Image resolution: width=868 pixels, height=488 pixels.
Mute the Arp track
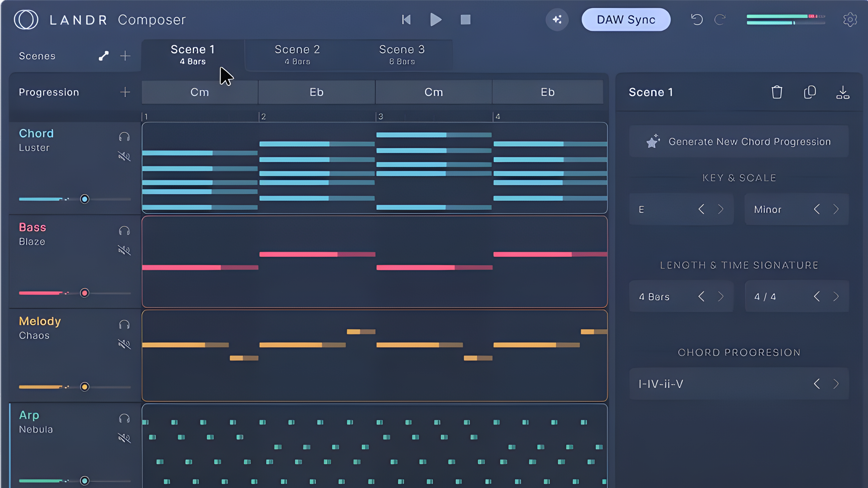[124, 438]
